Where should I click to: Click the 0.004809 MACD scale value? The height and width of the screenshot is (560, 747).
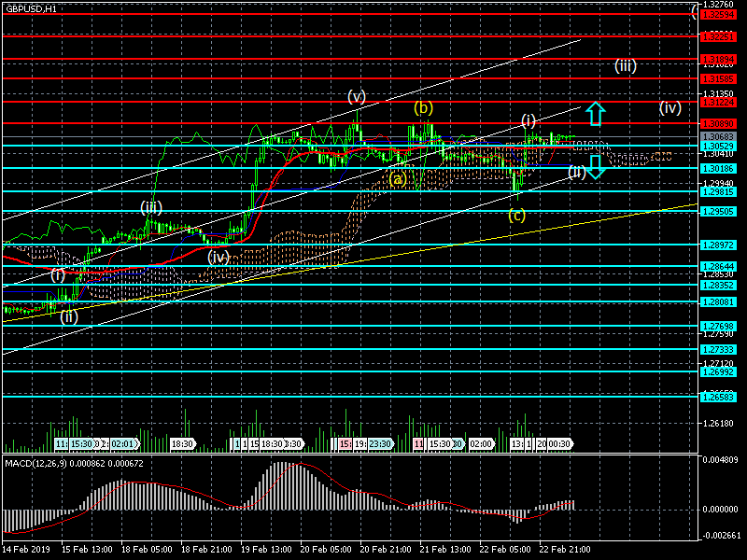pos(721,460)
